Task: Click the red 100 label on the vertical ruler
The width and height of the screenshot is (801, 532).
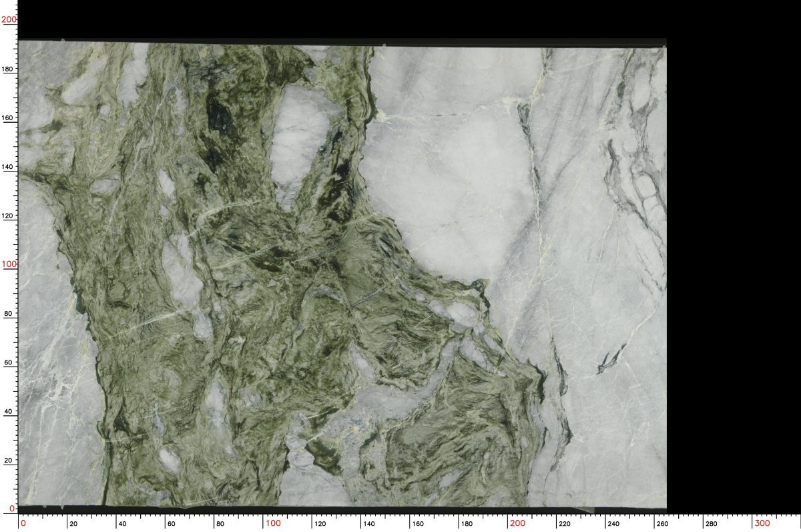Action: pos(9,264)
